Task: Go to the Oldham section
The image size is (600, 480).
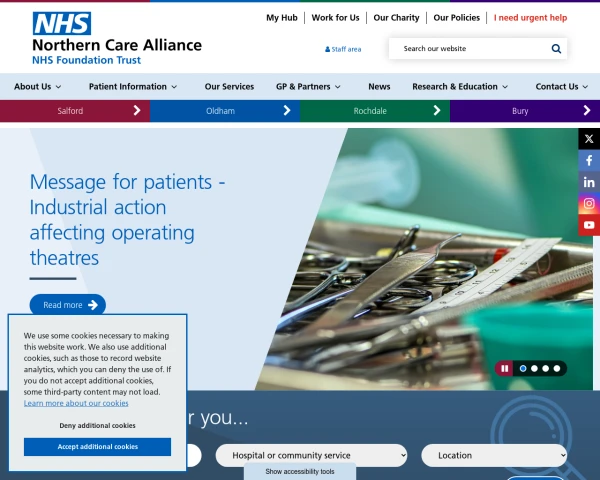Action: (x=225, y=111)
